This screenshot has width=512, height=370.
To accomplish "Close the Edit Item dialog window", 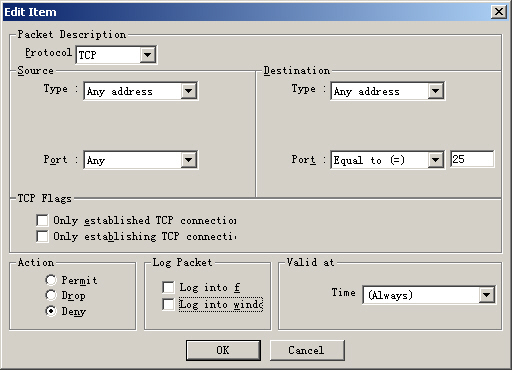I will pyautogui.click(x=499, y=12).
